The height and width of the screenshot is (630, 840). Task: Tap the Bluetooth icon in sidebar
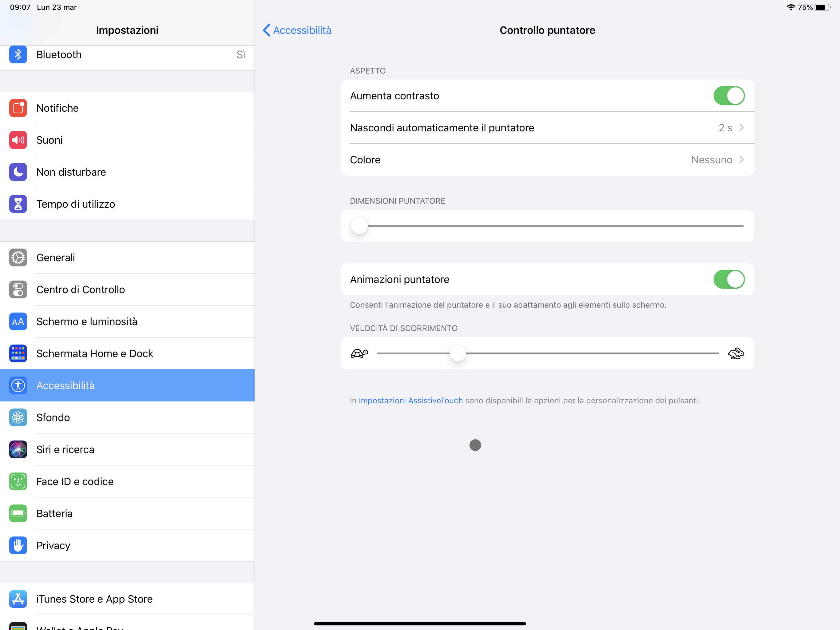(x=18, y=55)
